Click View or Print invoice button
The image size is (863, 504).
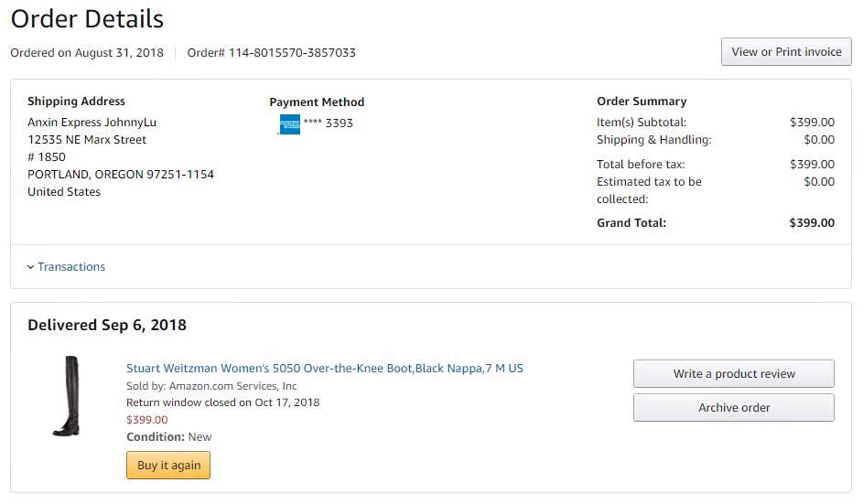click(786, 52)
